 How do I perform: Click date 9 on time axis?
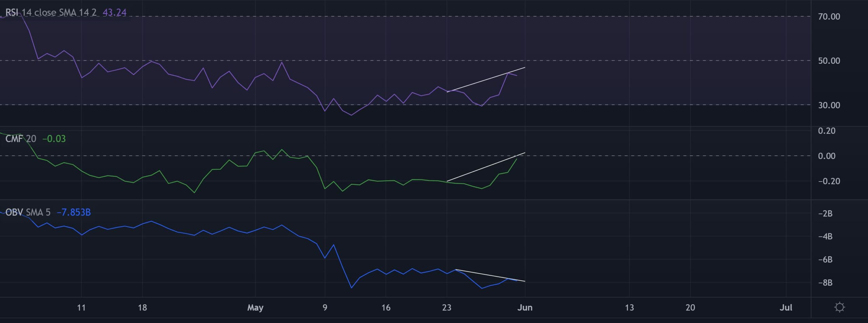(325, 308)
